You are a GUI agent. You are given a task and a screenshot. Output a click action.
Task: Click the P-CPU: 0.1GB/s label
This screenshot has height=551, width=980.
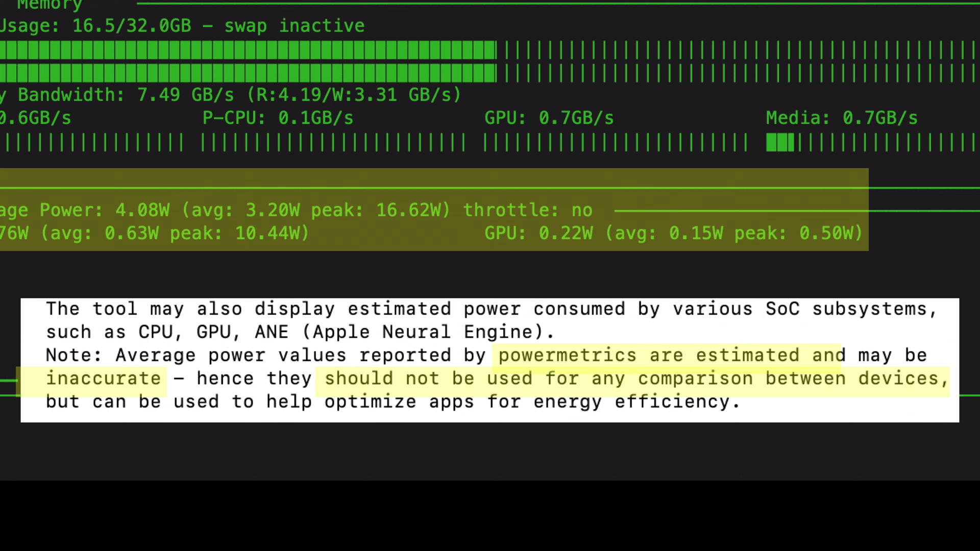[278, 118]
